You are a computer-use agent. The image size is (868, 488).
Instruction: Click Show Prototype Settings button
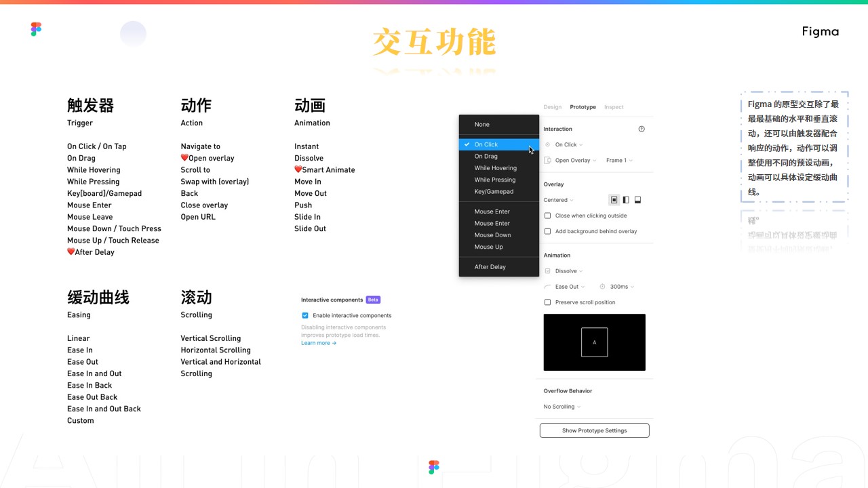click(594, 430)
